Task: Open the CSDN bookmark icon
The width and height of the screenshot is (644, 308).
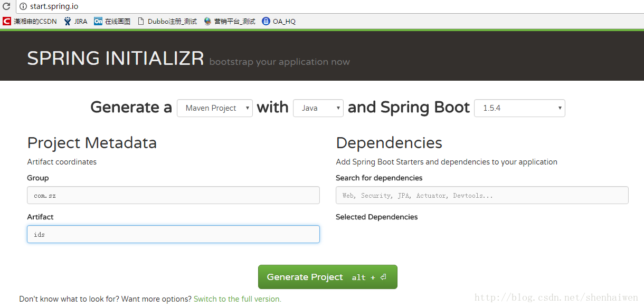Action: 6,21
